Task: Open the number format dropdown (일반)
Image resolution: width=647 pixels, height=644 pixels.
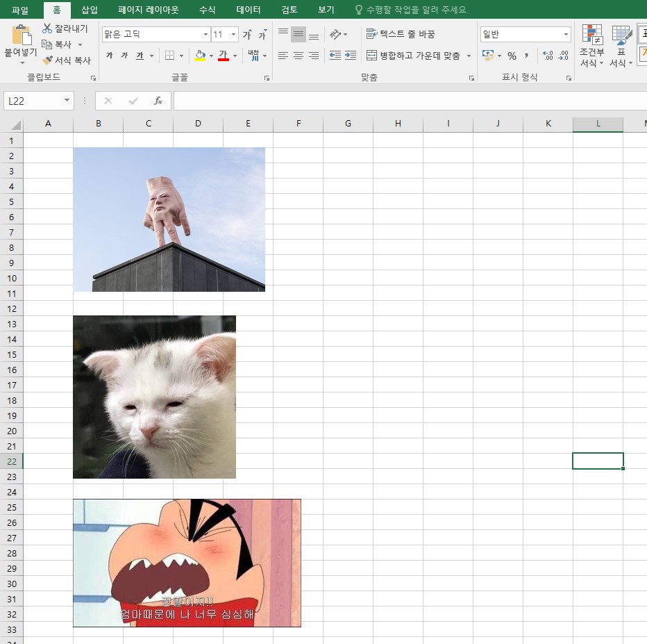Action: (566, 34)
